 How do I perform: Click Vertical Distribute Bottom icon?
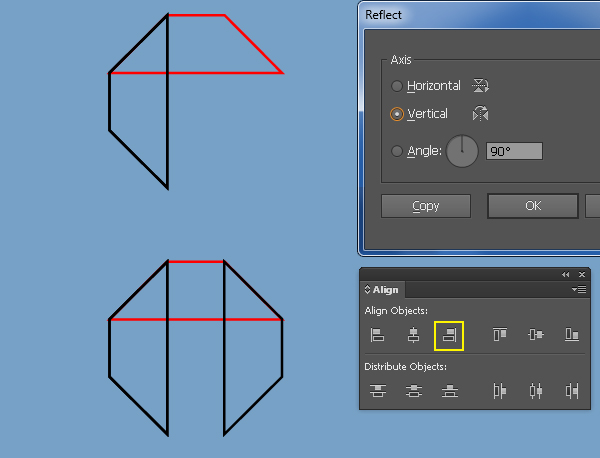click(x=450, y=391)
